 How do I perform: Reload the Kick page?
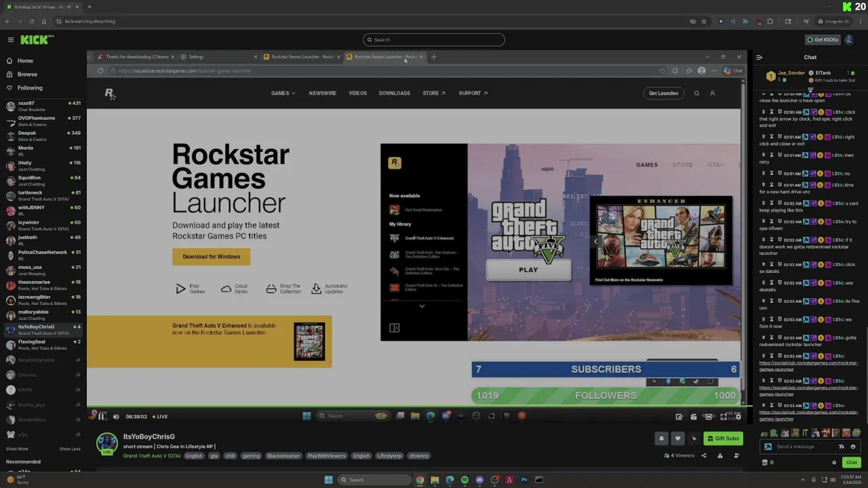[31, 21]
